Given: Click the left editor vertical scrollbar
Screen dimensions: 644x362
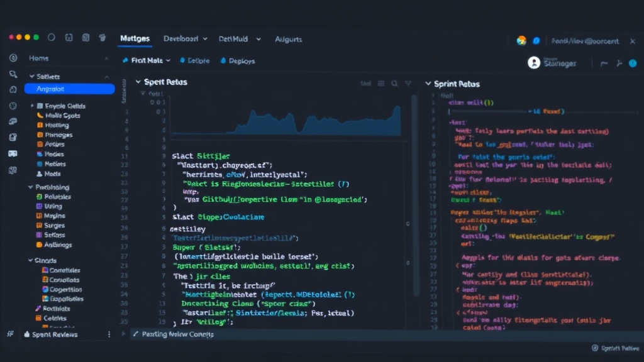Looking at the screenshot, I should (415, 195).
